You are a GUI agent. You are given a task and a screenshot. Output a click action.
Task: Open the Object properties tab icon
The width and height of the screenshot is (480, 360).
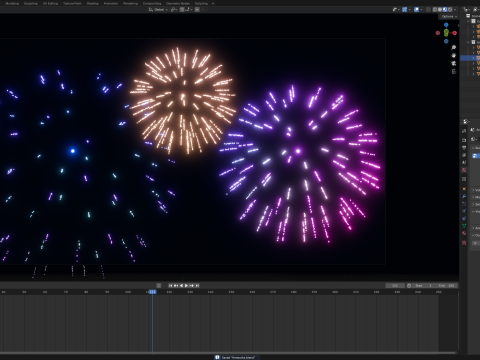pyautogui.click(x=464, y=189)
